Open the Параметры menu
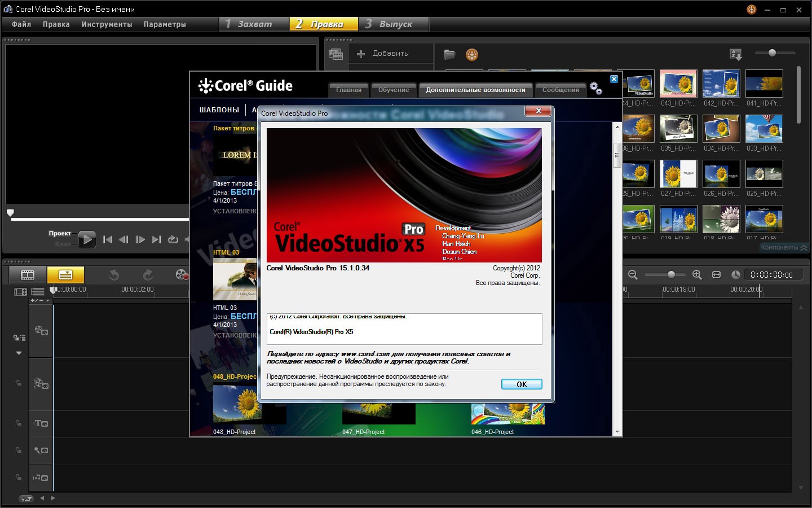Viewport: 812px width, 508px height. pos(165,24)
